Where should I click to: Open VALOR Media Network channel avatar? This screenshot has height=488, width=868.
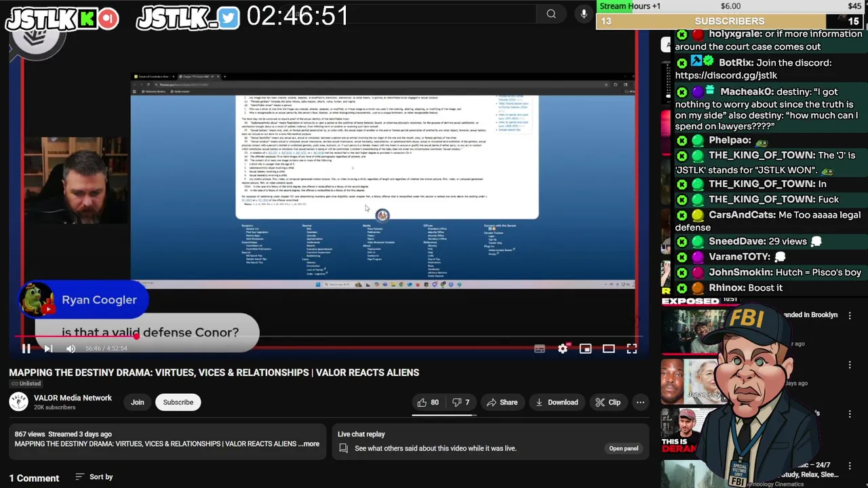click(18, 402)
